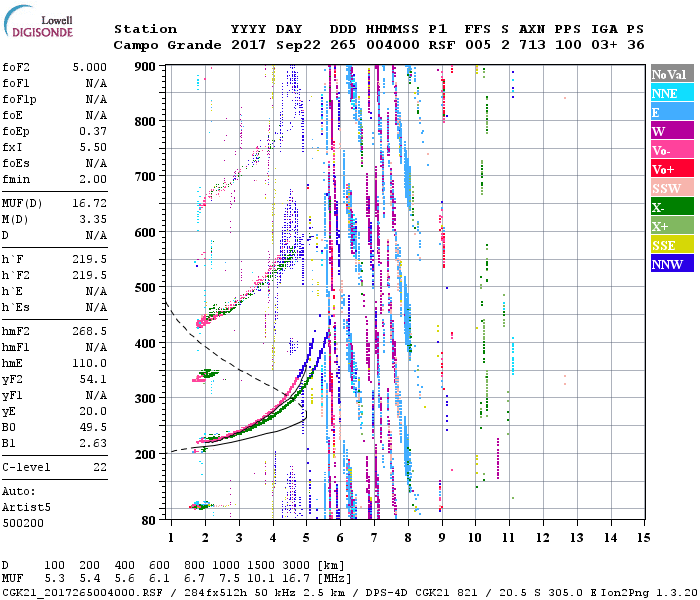
Task: Click the fxI value 5.50
Action: [x=93, y=147]
